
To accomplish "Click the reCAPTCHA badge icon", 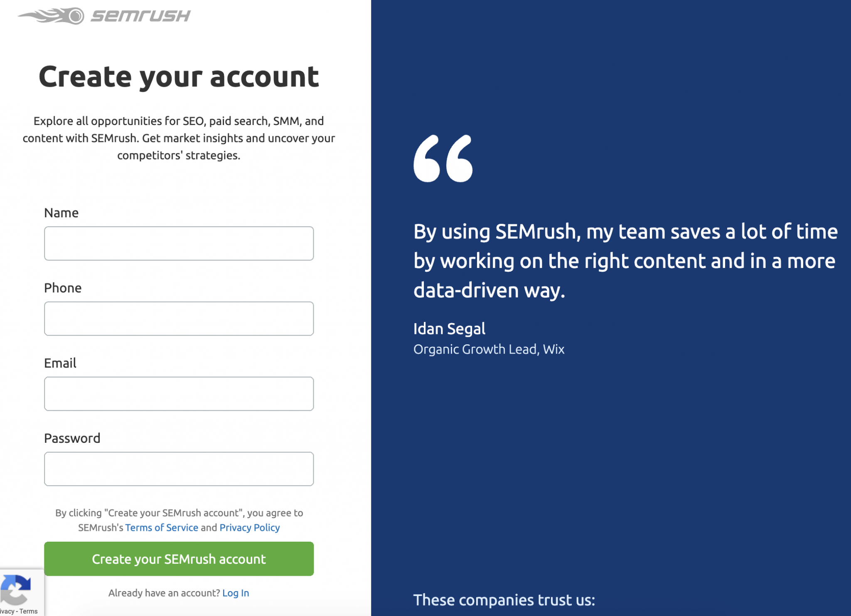I will [x=16, y=589].
